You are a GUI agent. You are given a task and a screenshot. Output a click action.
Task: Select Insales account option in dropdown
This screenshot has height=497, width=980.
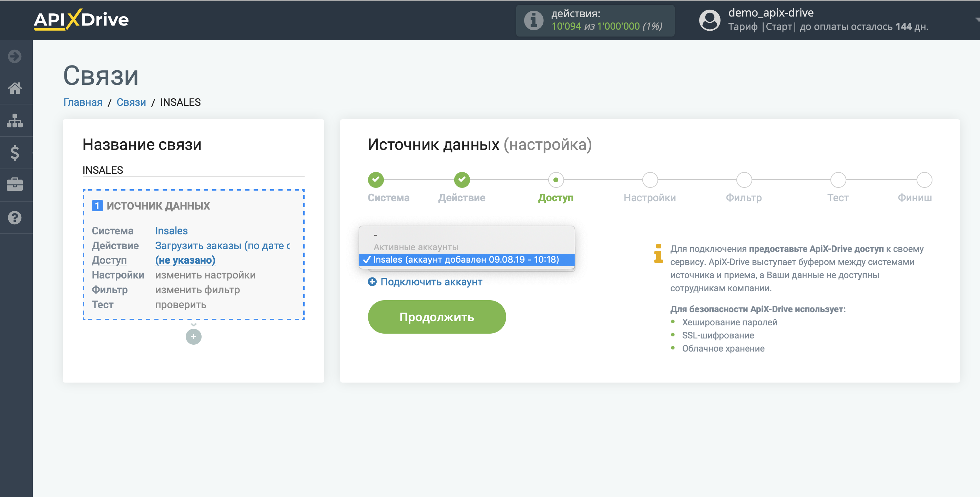[x=467, y=260]
